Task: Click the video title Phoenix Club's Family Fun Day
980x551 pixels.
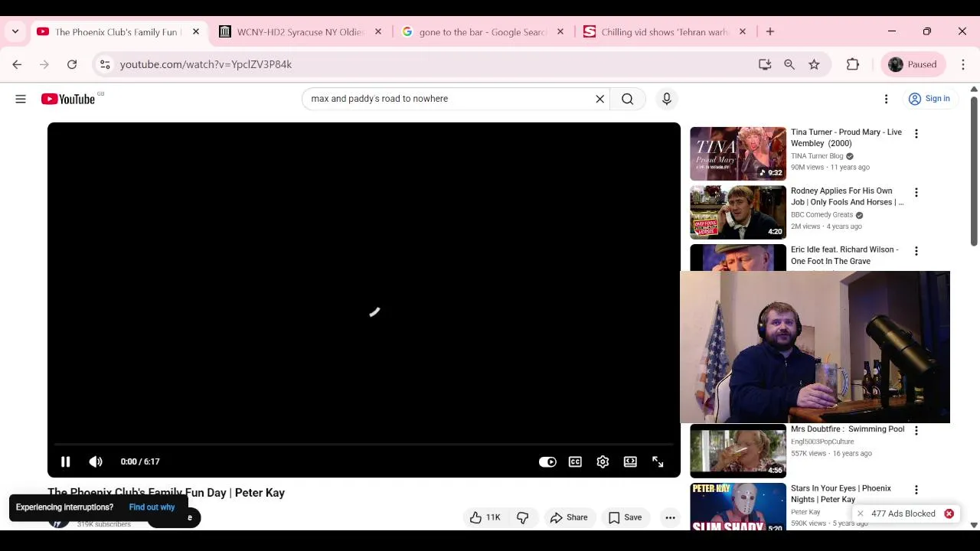Action: click(x=166, y=493)
